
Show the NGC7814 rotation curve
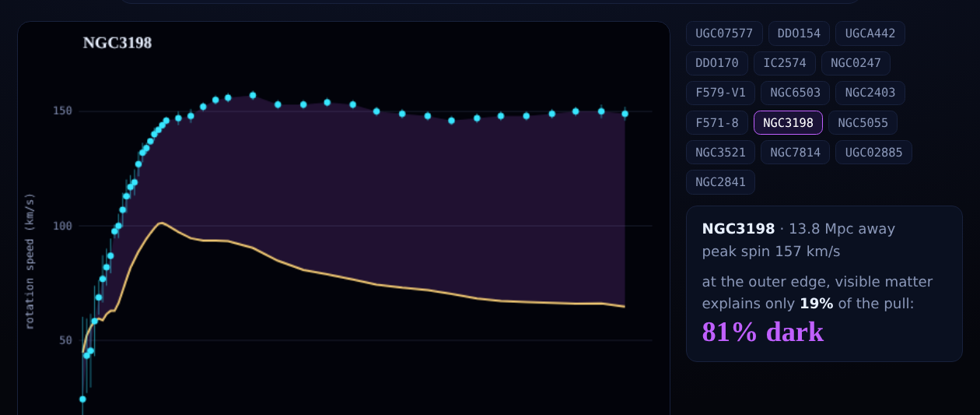point(795,152)
